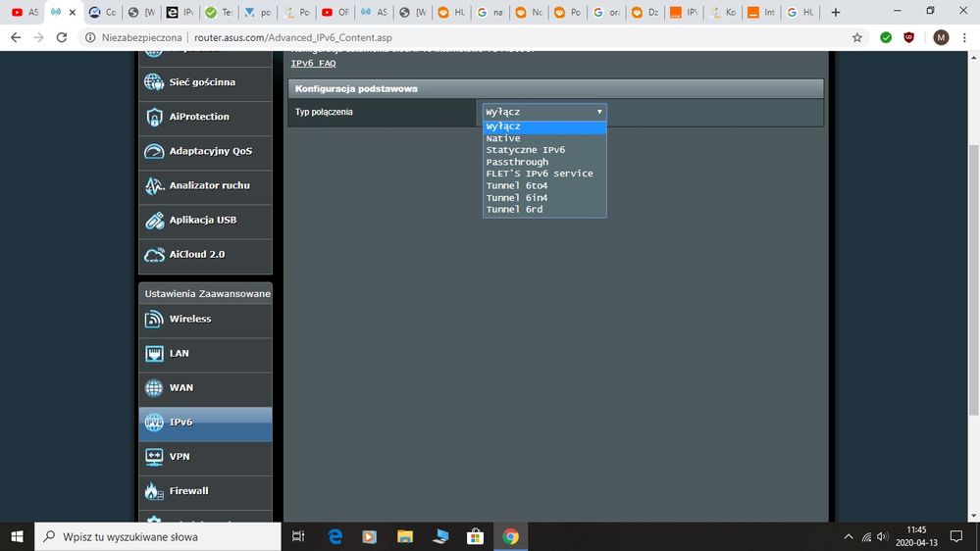Open Adaptacyjny QoS gauge icon
The width and height of the screenshot is (980, 551).
point(154,152)
